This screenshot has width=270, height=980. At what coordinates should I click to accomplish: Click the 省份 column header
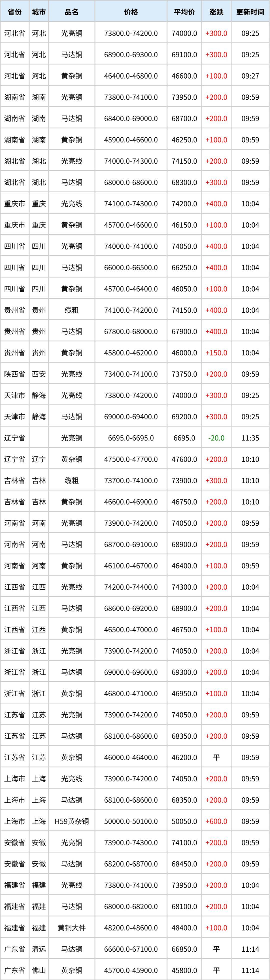pos(14,12)
